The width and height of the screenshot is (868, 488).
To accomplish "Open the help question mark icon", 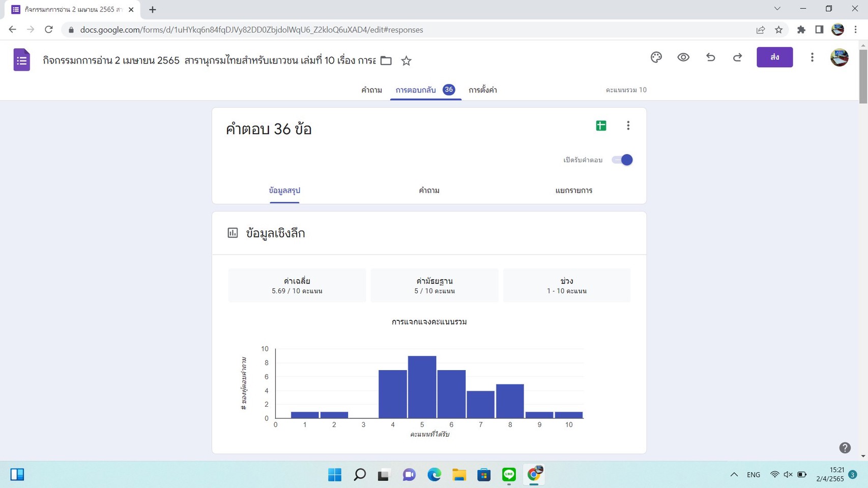I will tap(845, 448).
